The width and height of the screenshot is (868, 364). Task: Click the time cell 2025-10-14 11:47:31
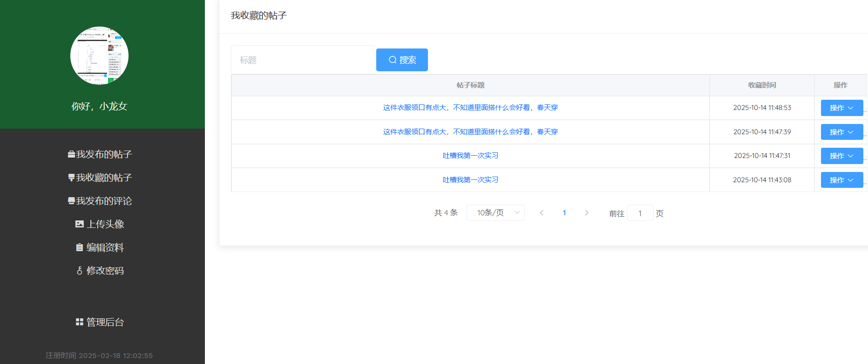pyautogui.click(x=762, y=156)
